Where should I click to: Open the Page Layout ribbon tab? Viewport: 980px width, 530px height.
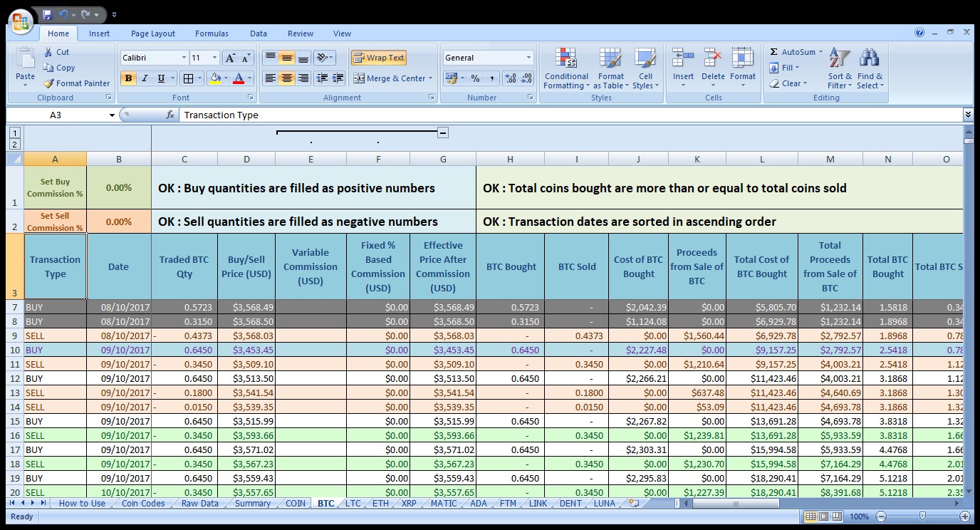[153, 33]
